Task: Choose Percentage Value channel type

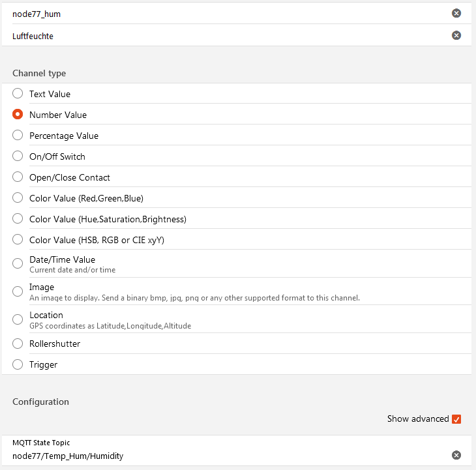Action: pos(18,136)
